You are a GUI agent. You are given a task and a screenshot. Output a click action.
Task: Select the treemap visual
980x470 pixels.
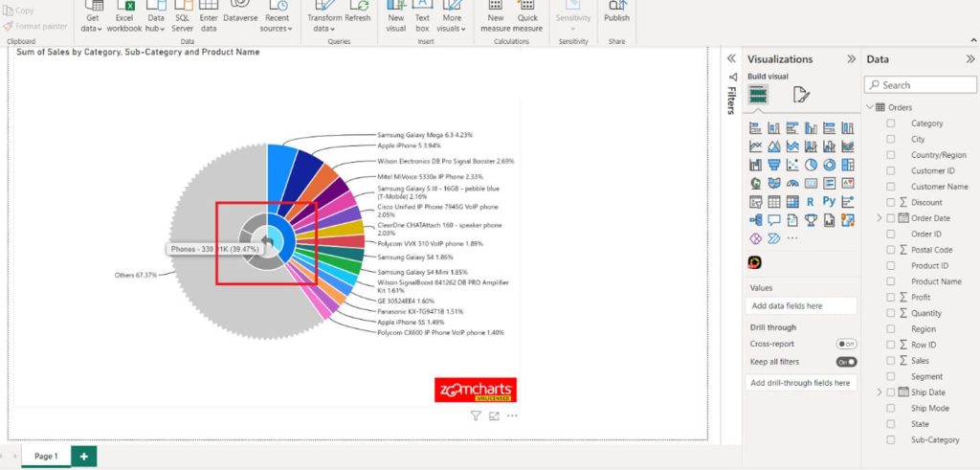pyautogui.click(x=848, y=165)
